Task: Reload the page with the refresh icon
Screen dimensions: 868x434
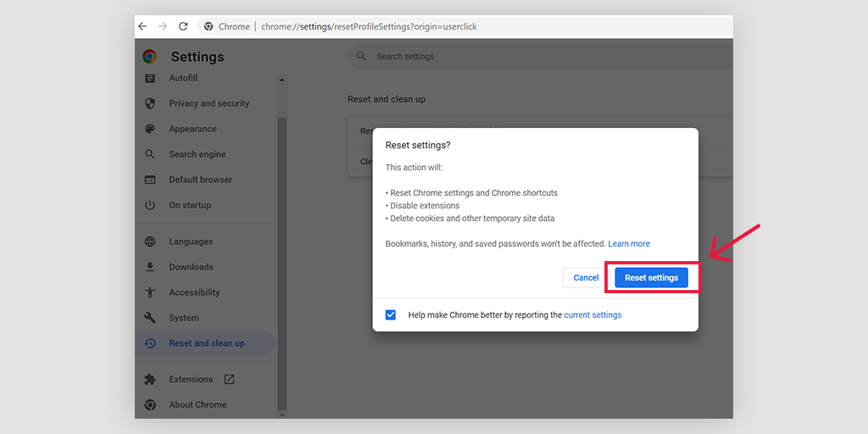Action: coord(183,26)
